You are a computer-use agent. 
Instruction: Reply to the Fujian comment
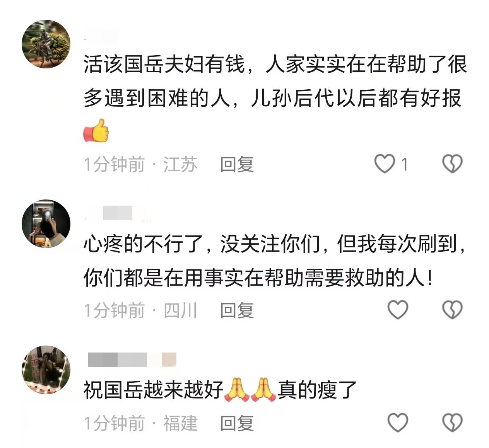click(x=237, y=423)
